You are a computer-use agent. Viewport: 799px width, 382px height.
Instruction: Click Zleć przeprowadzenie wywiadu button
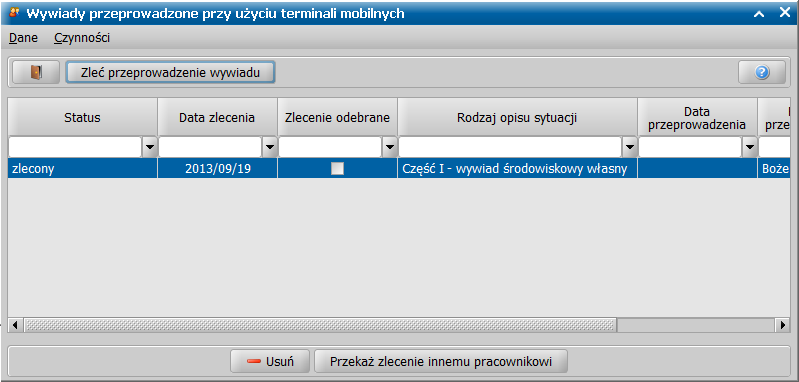click(x=171, y=73)
